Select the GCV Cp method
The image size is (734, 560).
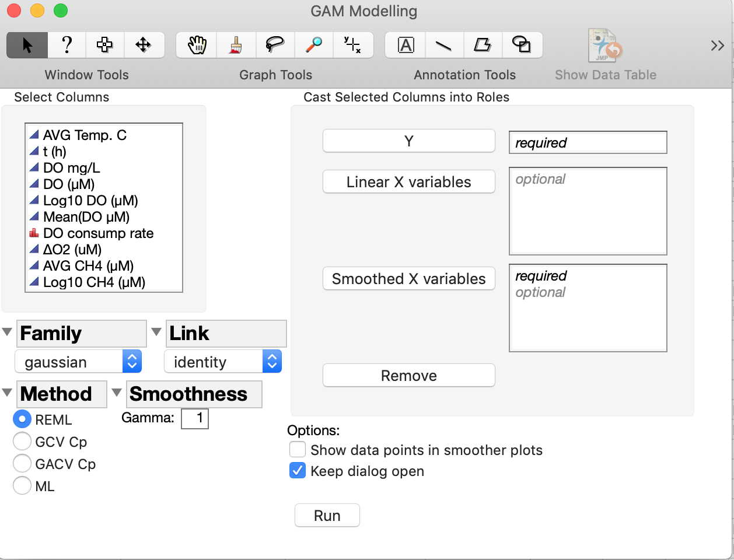click(22, 442)
